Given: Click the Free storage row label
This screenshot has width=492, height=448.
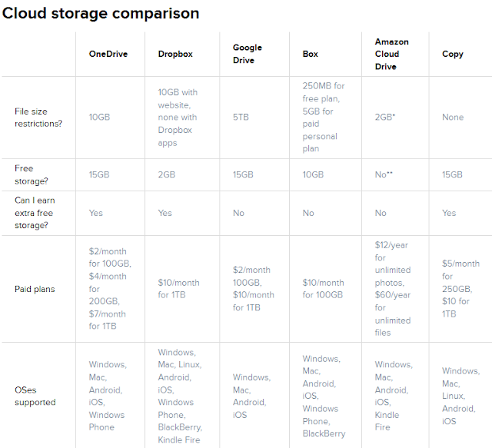Looking at the screenshot, I should (32, 174).
